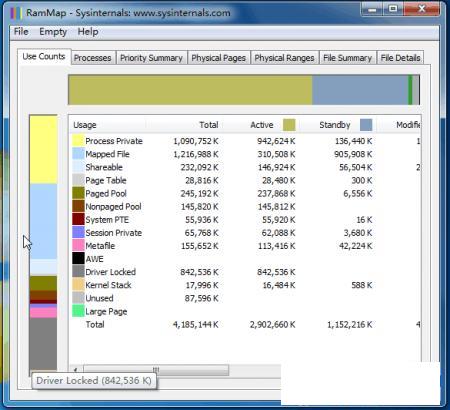Minimize the RamMap window
The width and height of the screenshot is (450, 410).
(372, 9)
